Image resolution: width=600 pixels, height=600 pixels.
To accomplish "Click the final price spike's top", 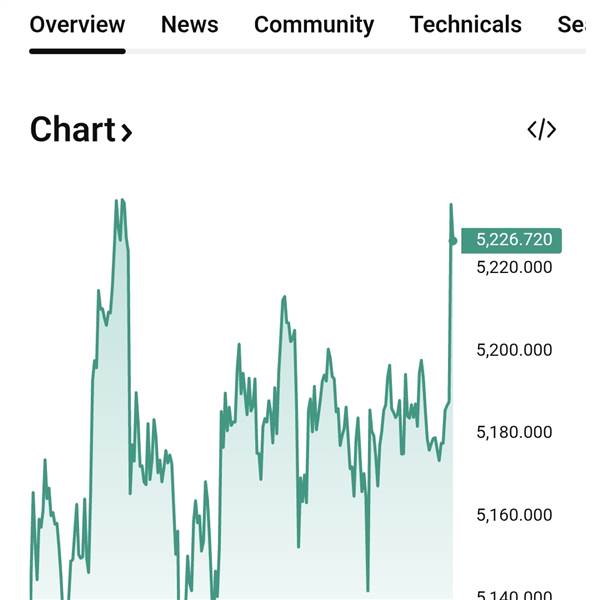I will pos(451,205).
